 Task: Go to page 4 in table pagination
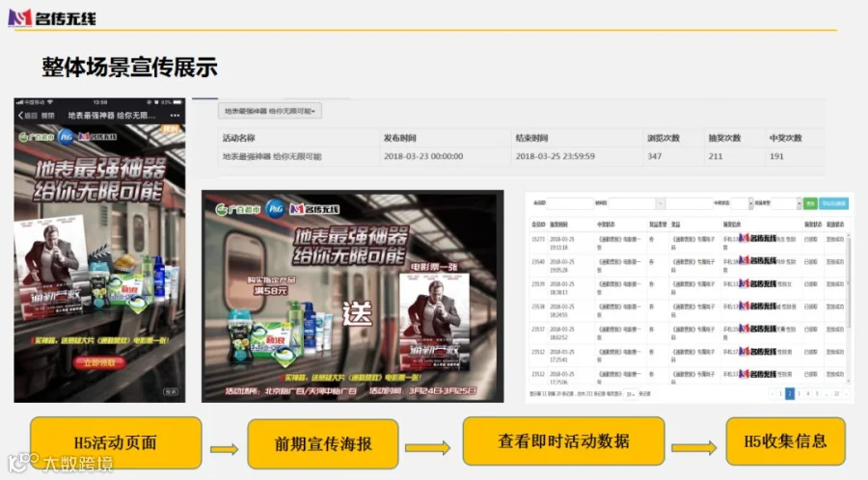click(808, 393)
